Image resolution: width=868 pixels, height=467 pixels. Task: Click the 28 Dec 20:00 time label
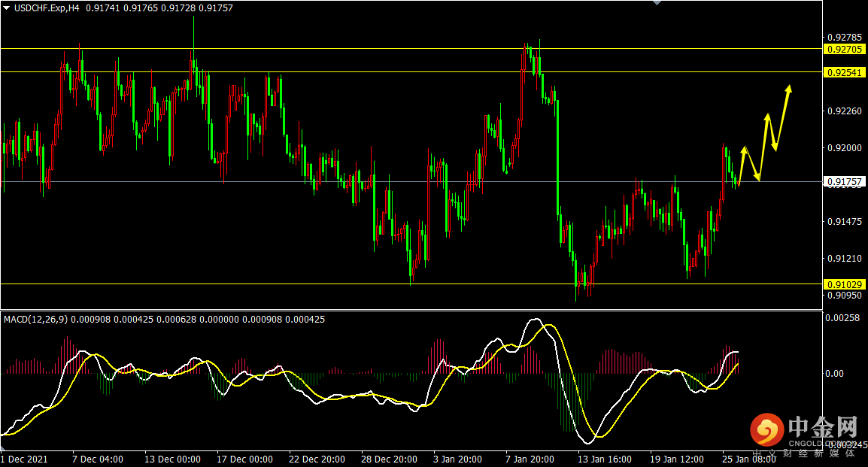click(x=389, y=459)
